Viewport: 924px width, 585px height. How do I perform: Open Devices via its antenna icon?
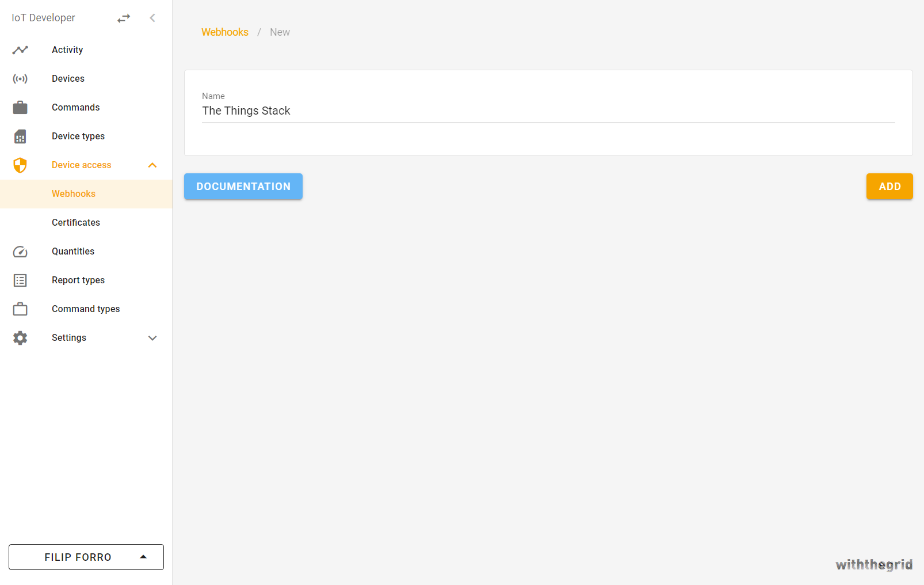(x=20, y=78)
